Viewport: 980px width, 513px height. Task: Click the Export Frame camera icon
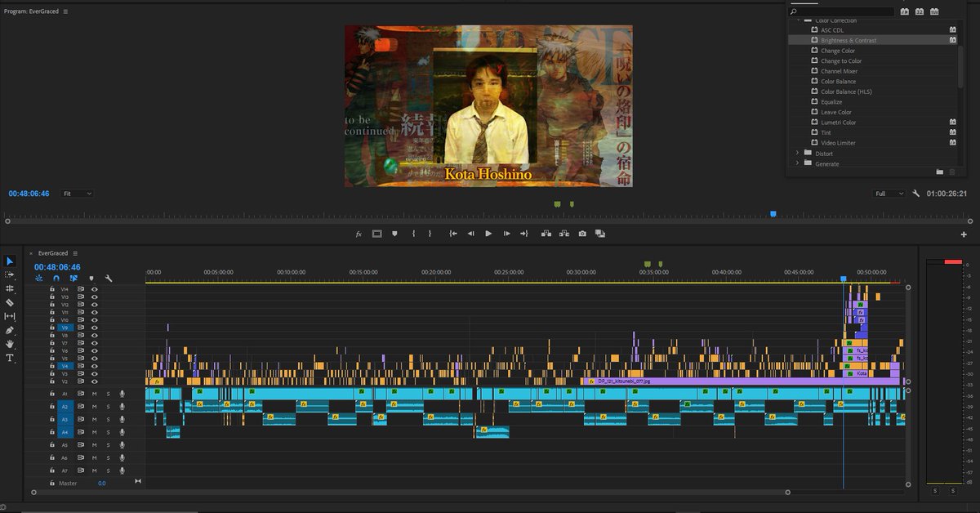582,234
